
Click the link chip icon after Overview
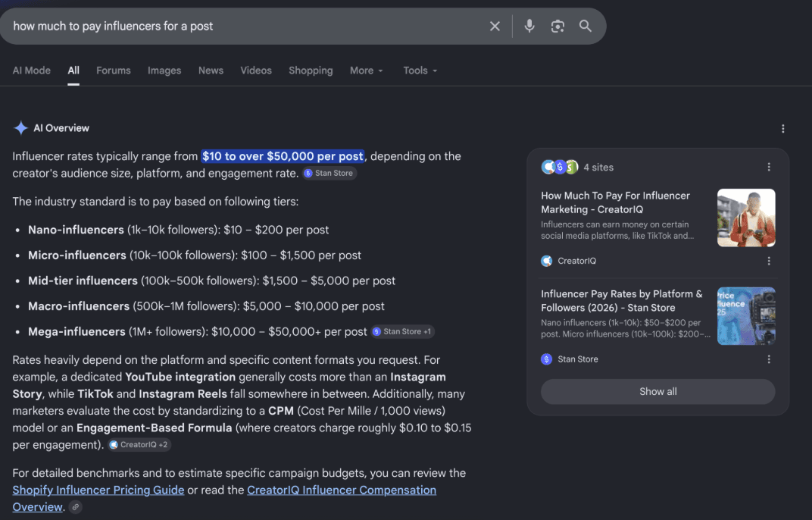76,507
